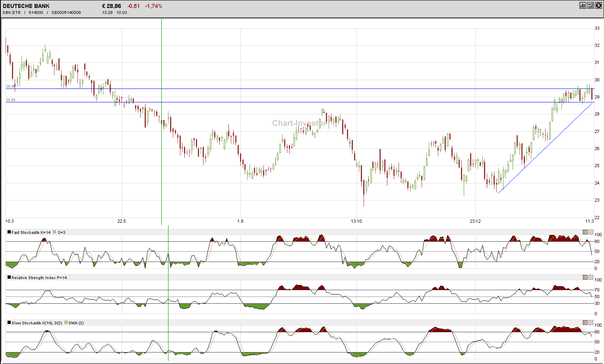Expand the Slow Stochastik options grid
Viewport: 604px width, 364px height.
coord(584,322)
